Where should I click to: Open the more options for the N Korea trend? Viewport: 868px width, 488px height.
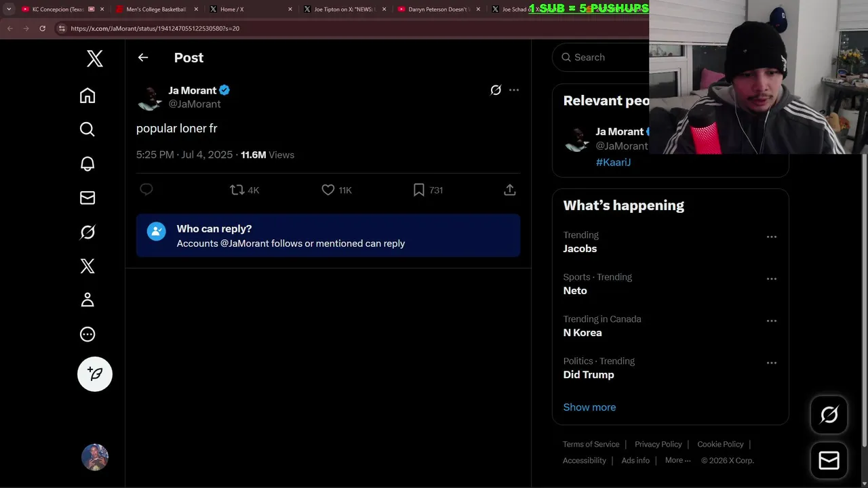coord(772,321)
